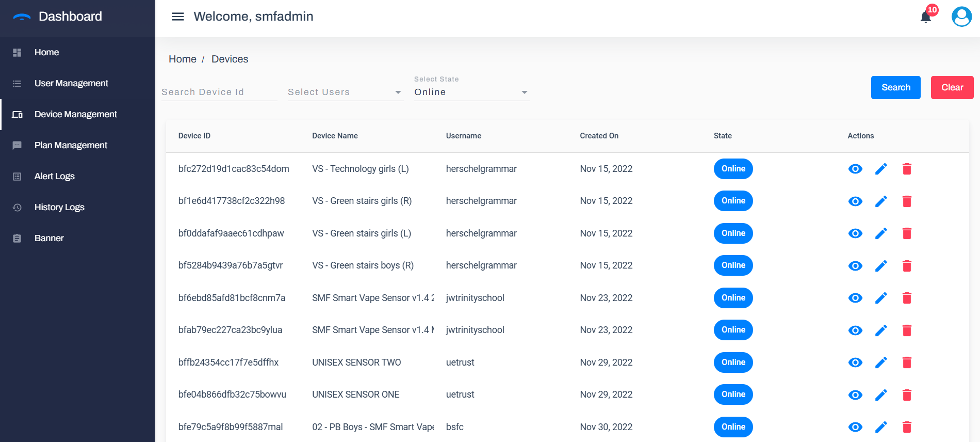Open the notifications bell icon
The width and height of the screenshot is (980, 442).
[x=926, y=17]
